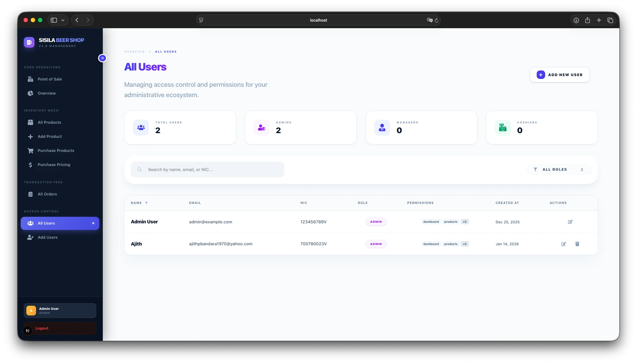637x364 pixels.
Task: Click the browser share icon
Action: pos(587,20)
